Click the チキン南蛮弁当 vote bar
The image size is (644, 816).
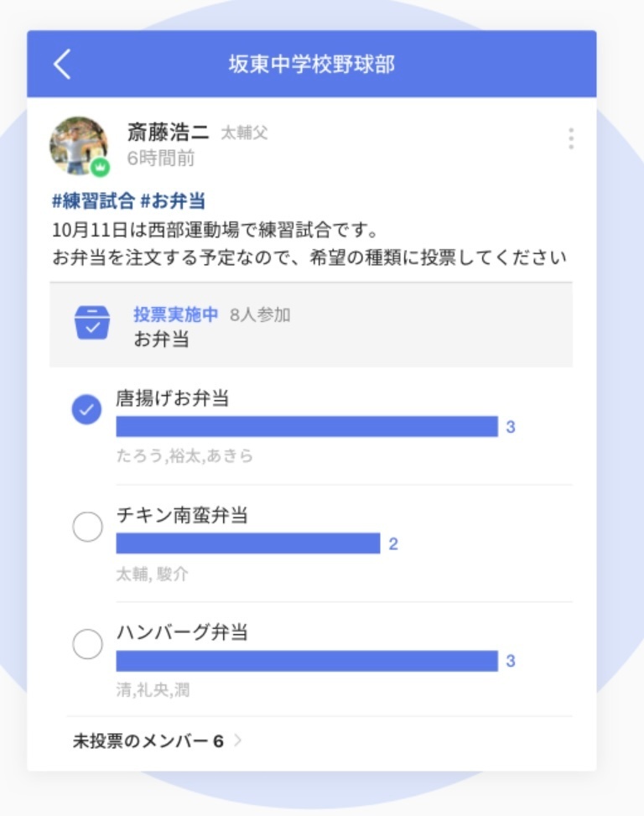(248, 543)
